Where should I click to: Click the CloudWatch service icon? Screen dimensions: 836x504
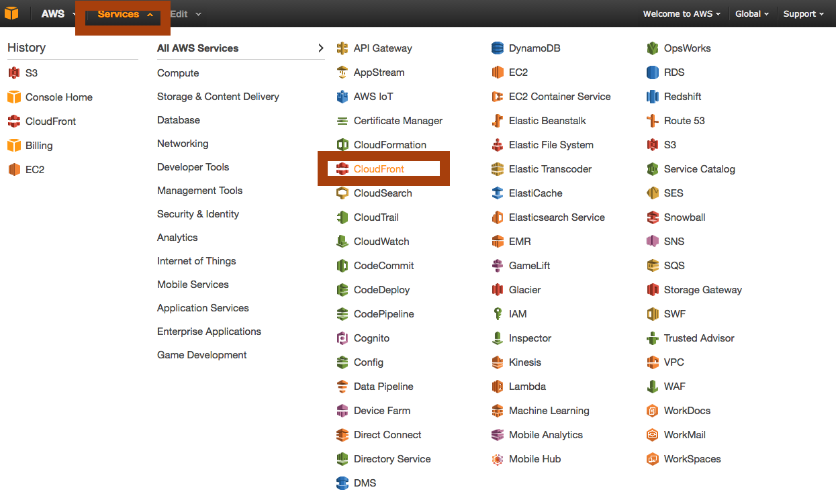[x=342, y=242]
